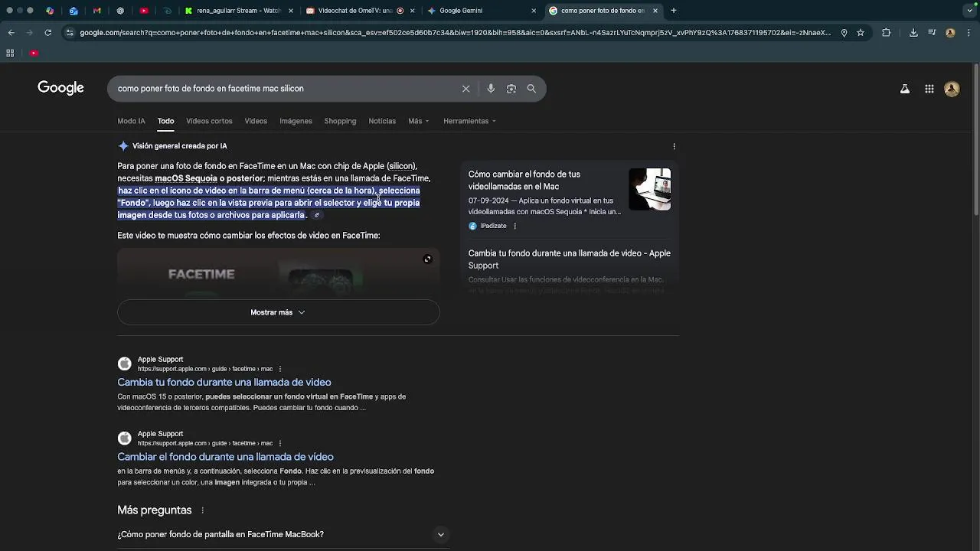The height and width of the screenshot is (551, 980).
Task: Switch to the pinned Gmail tab
Action: [96, 11]
